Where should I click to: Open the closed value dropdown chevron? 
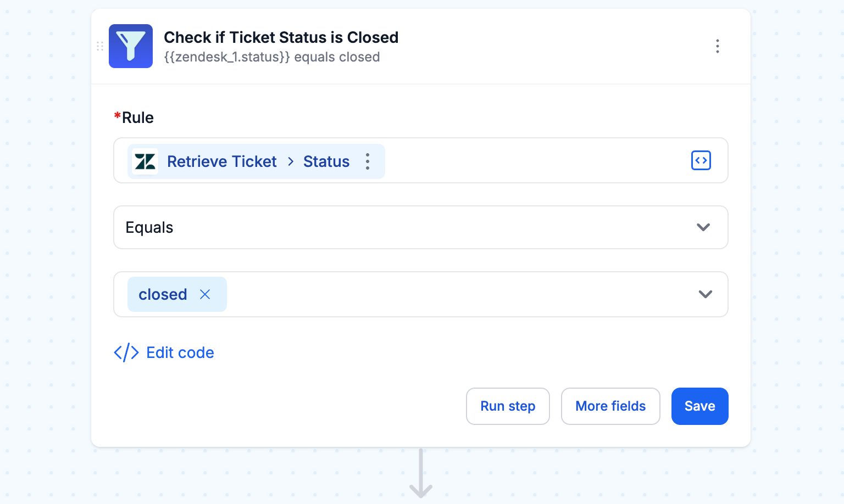pos(705,294)
